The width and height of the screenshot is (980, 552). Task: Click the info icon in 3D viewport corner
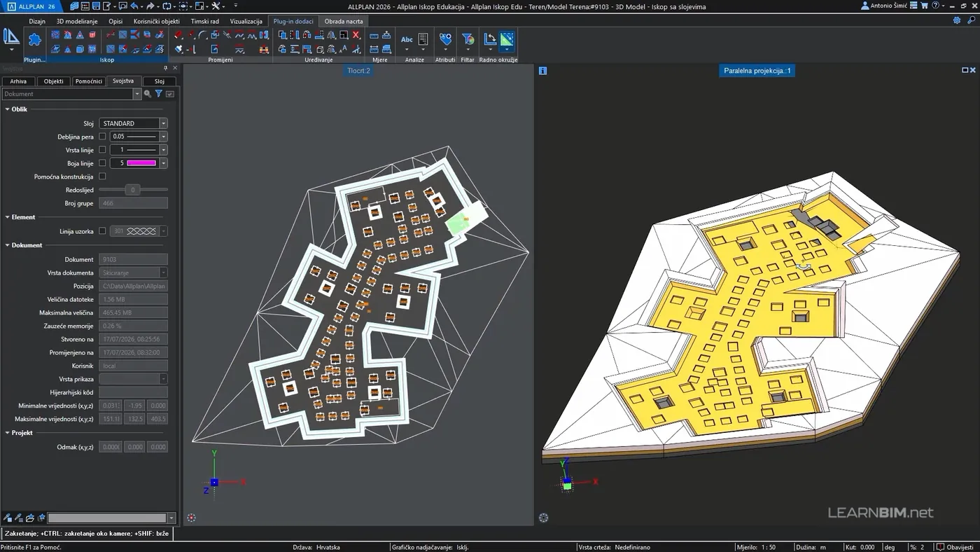point(542,71)
